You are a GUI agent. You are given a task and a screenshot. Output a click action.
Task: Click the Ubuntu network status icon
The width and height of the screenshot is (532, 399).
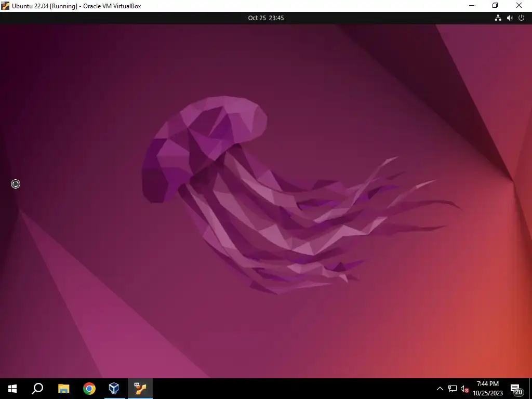498,18
